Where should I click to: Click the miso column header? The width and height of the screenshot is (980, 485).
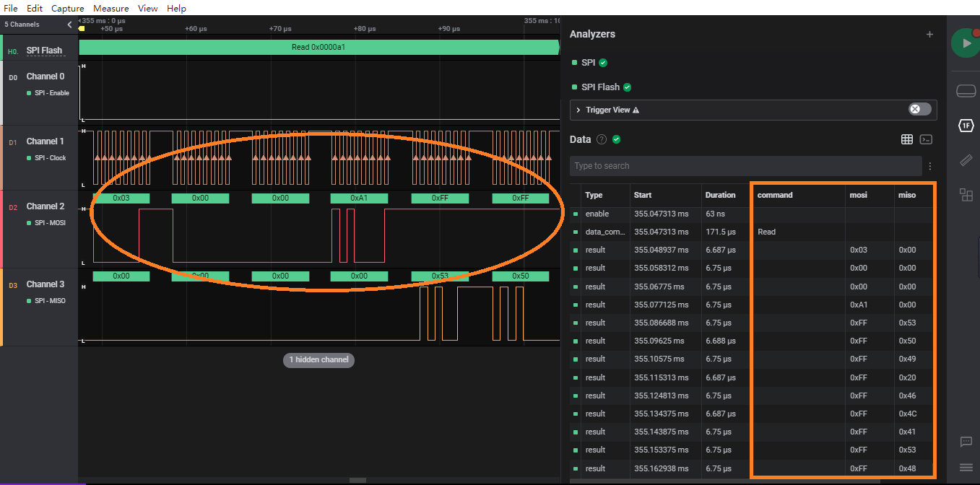(907, 195)
